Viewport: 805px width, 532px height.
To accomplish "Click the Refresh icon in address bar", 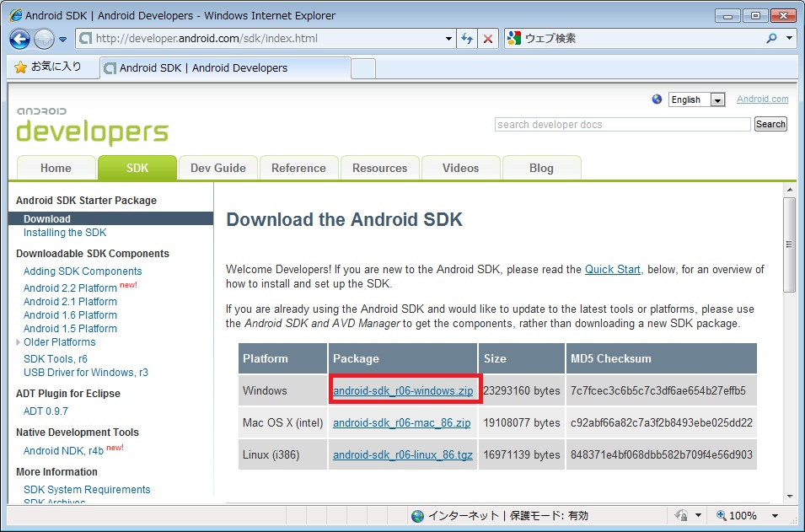I will coord(467,39).
